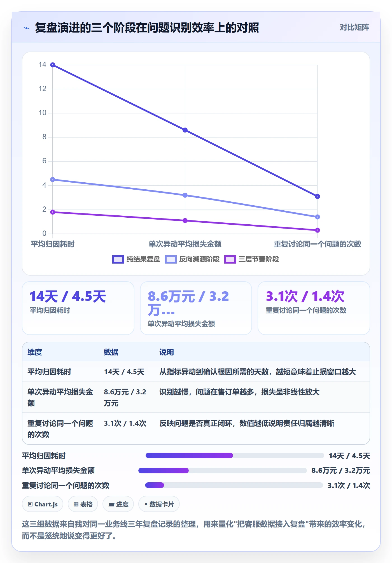Image resolution: width=392 pixels, height=563 pixels.
Task: Toggle the 纯结果复盘 legend series
Action: pyautogui.click(x=136, y=259)
